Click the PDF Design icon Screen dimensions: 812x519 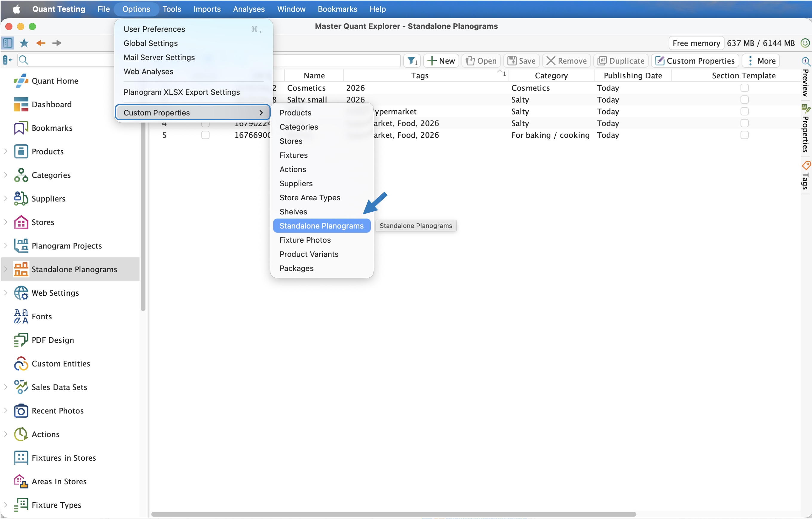[x=21, y=340]
